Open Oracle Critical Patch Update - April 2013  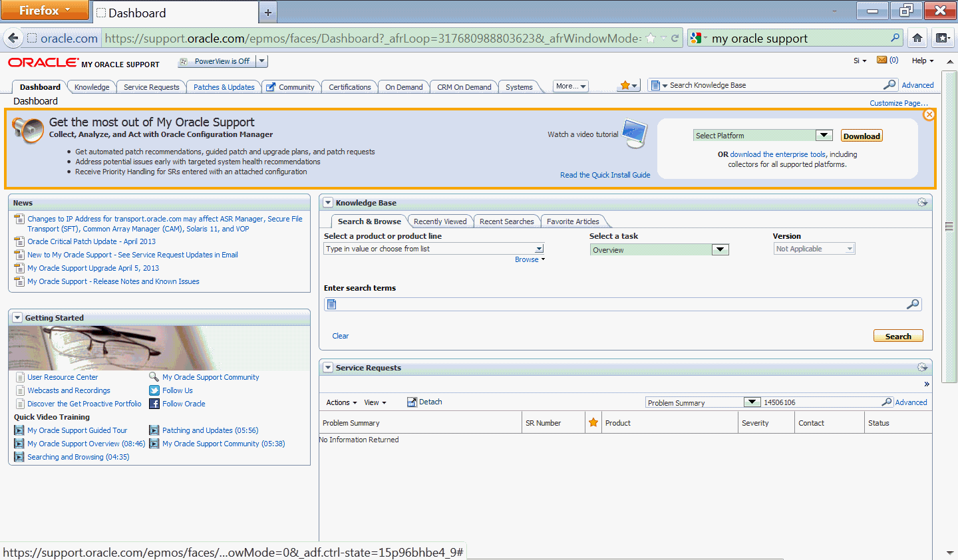(x=91, y=241)
